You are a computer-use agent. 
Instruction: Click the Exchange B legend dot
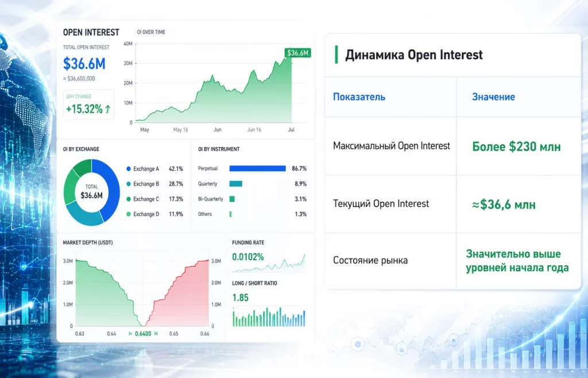tap(129, 184)
